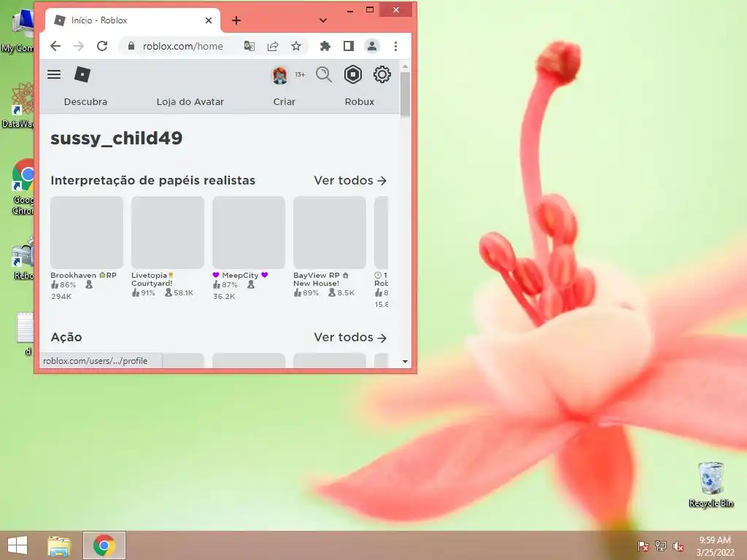Open the Action Center flag icon
Viewport: 747px width, 560px height.
(643, 545)
